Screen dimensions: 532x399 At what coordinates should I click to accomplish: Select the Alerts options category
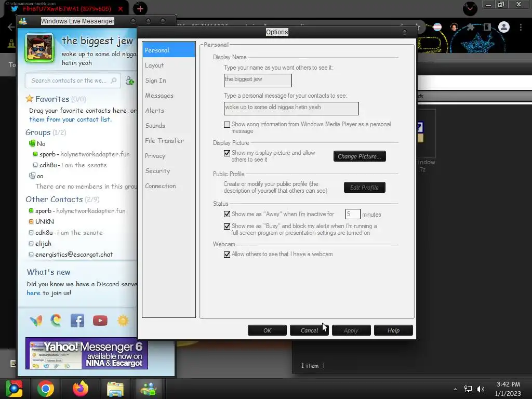coord(169,111)
